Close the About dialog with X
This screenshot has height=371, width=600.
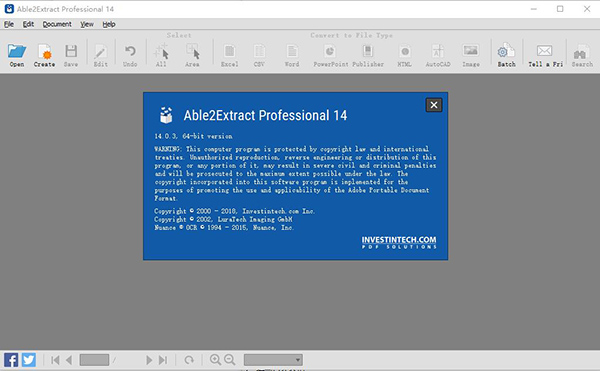[434, 105]
